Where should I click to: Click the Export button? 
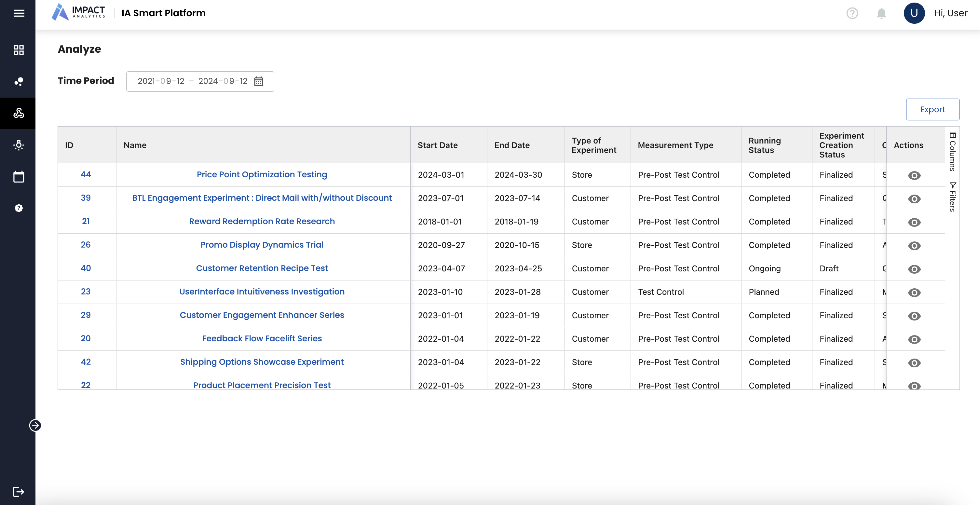[x=932, y=110]
